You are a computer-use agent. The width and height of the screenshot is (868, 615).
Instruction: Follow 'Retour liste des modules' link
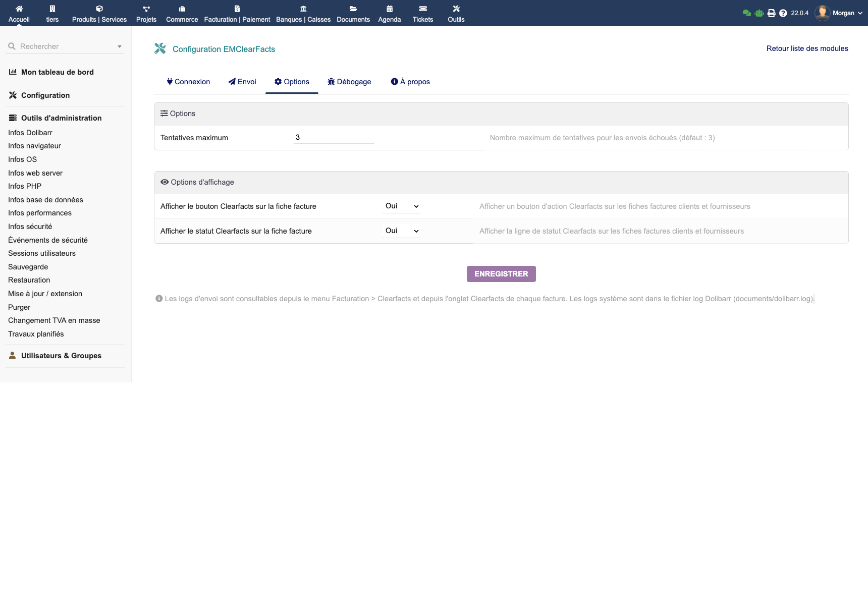(x=806, y=48)
